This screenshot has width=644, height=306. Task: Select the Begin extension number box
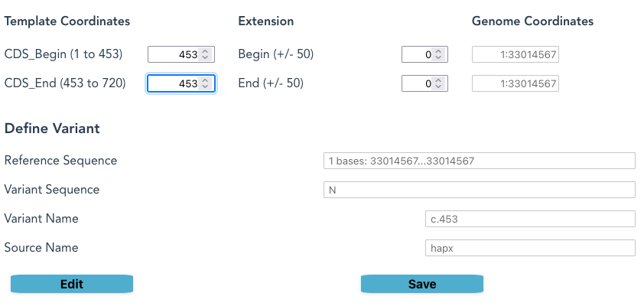tap(417, 54)
